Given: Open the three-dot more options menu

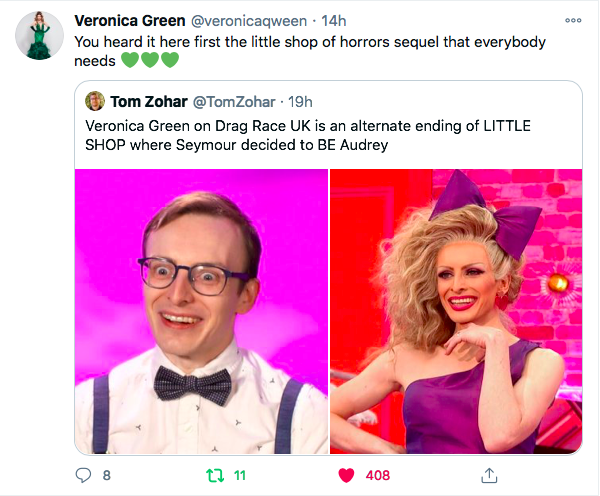Looking at the screenshot, I should point(573,20).
